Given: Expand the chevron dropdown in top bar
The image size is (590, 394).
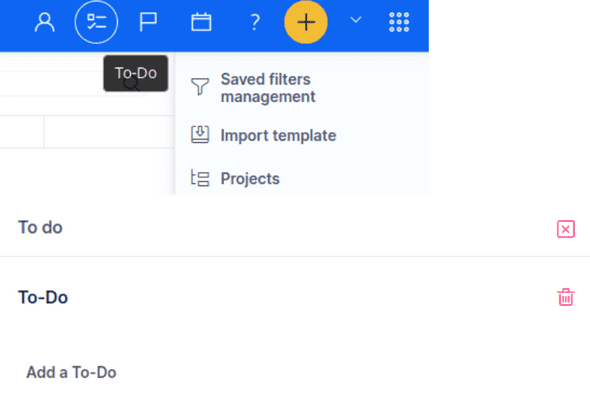Looking at the screenshot, I should (356, 20).
